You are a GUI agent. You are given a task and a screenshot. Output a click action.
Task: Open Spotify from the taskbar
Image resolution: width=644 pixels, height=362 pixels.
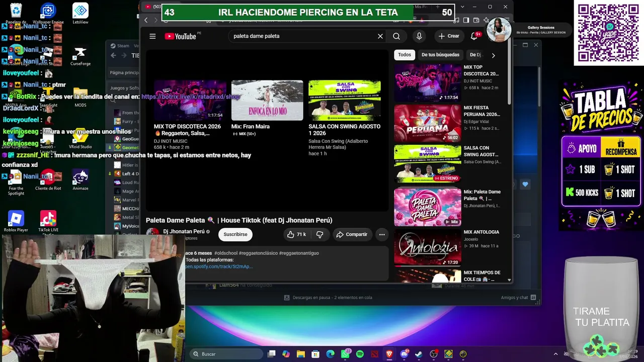[360, 354]
